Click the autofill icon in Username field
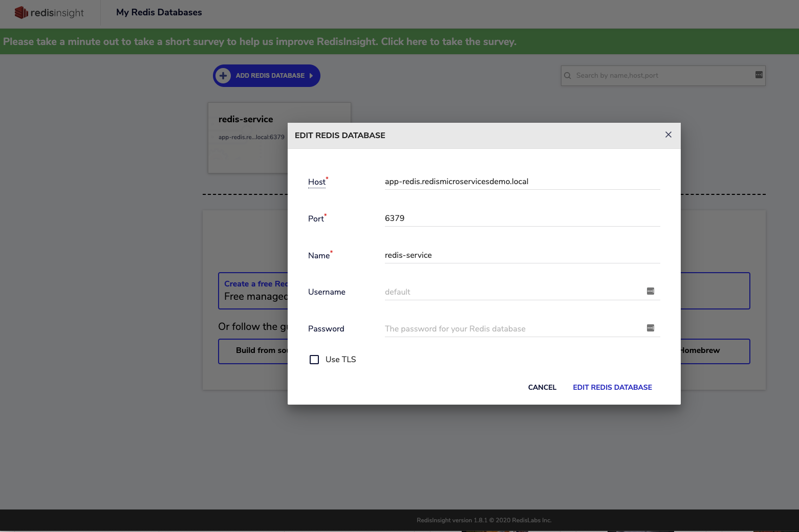 point(650,291)
